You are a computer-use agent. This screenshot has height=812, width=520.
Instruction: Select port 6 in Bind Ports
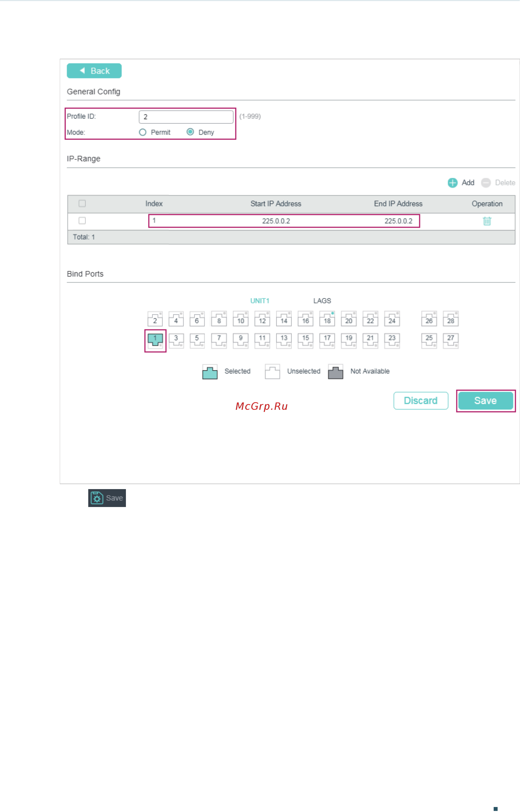197,319
